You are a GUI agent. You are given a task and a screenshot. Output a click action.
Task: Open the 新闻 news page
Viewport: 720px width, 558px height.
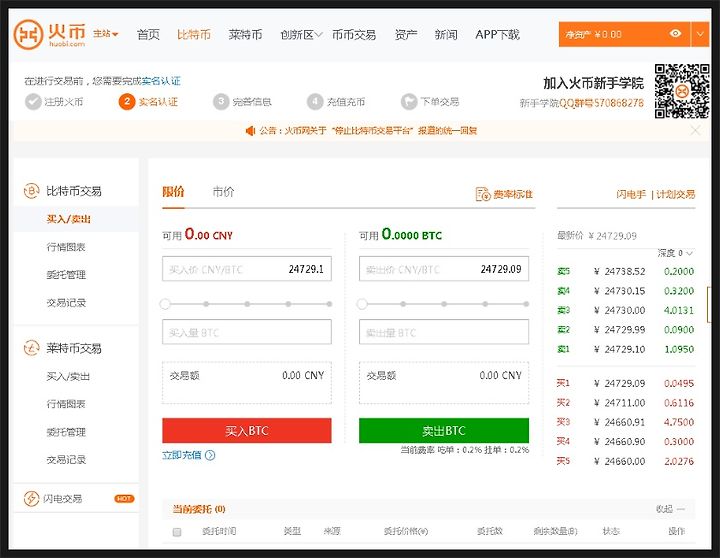coord(446,34)
